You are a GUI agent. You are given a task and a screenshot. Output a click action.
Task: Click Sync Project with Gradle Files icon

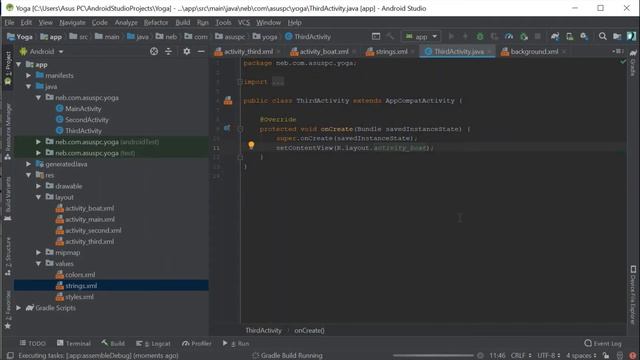tap(555, 37)
